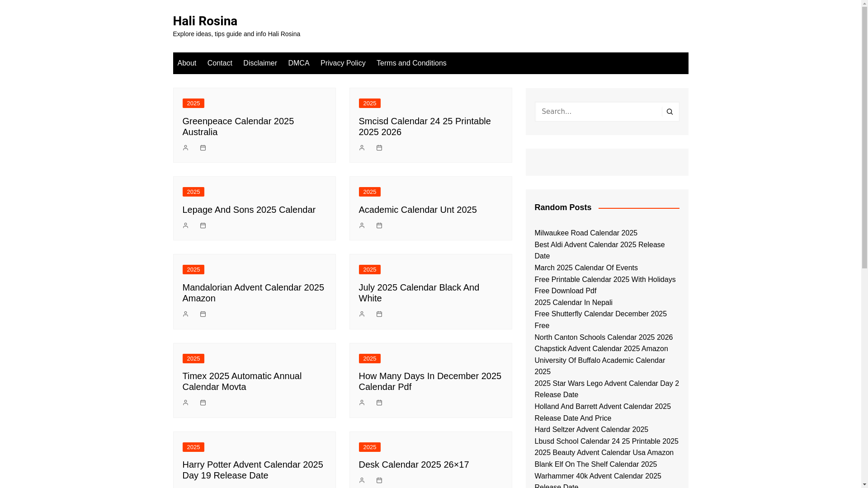Click 2025 category tag above Lepage post
Image resolution: width=868 pixels, height=488 pixels.
pyautogui.click(x=193, y=192)
